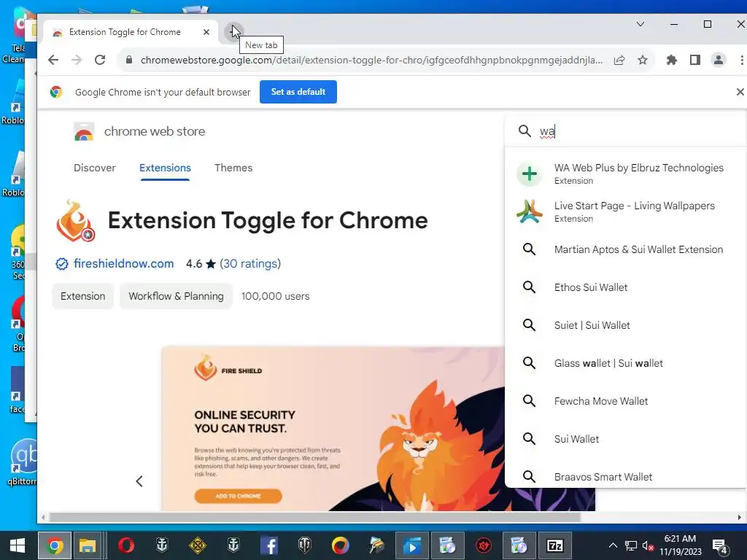Choose the Braavos Smart Wallet suggestion
This screenshot has width=747, height=560.
pyautogui.click(x=626, y=477)
